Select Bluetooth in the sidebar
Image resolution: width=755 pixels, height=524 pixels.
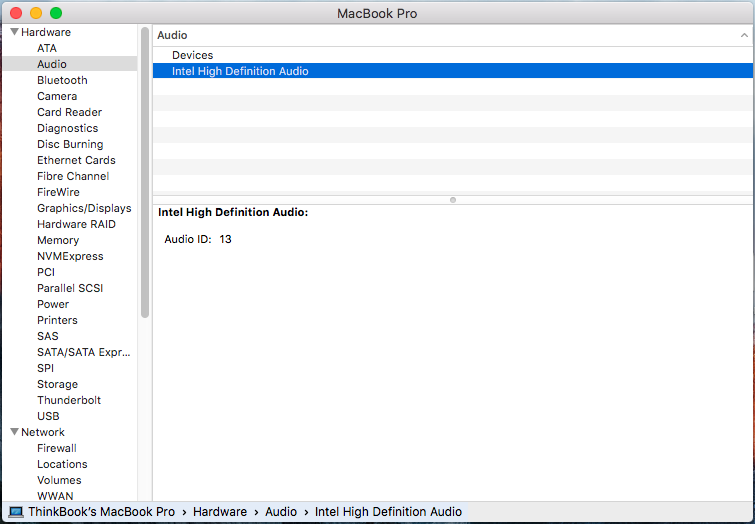point(62,80)
